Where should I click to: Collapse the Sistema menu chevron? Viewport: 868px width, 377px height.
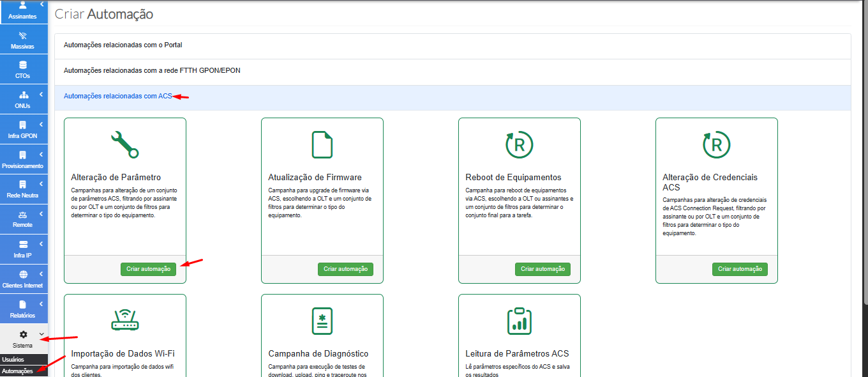click(41, 333)
